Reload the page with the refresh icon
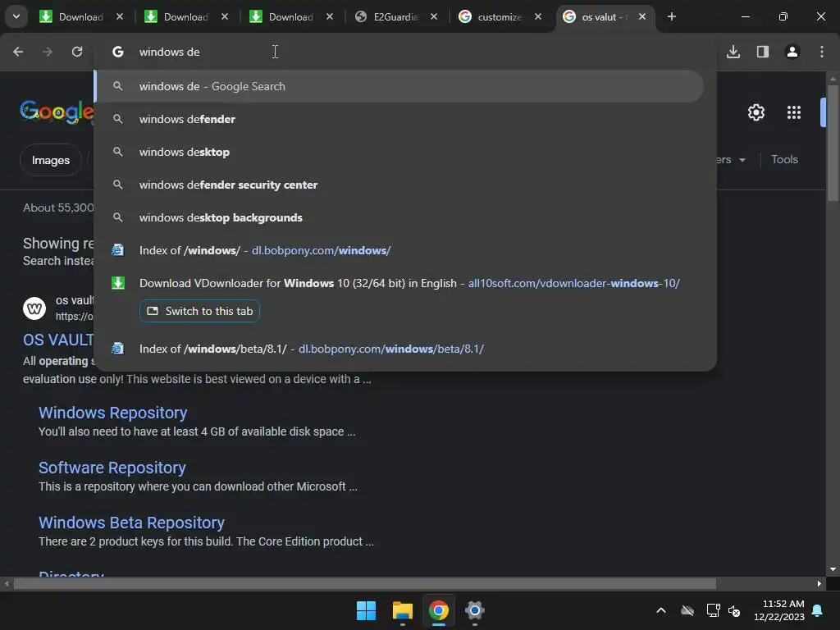 [77, 52]
